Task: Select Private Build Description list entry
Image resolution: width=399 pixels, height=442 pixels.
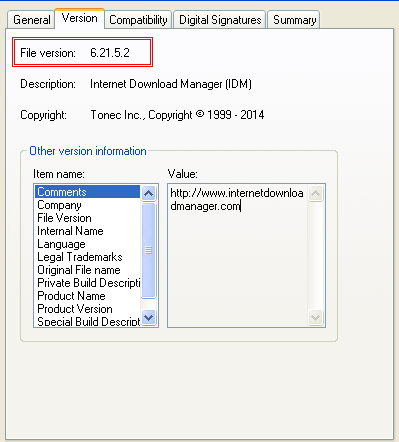Action: (87, 283)
